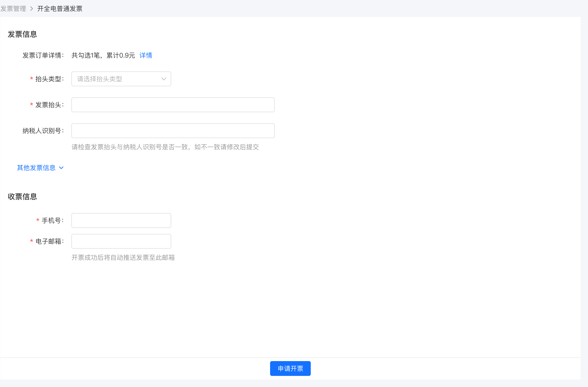Image resolution: width=588 pixels, height=387 pixels.
Task: Click the 申请开票 button
Action: (290, 368)
